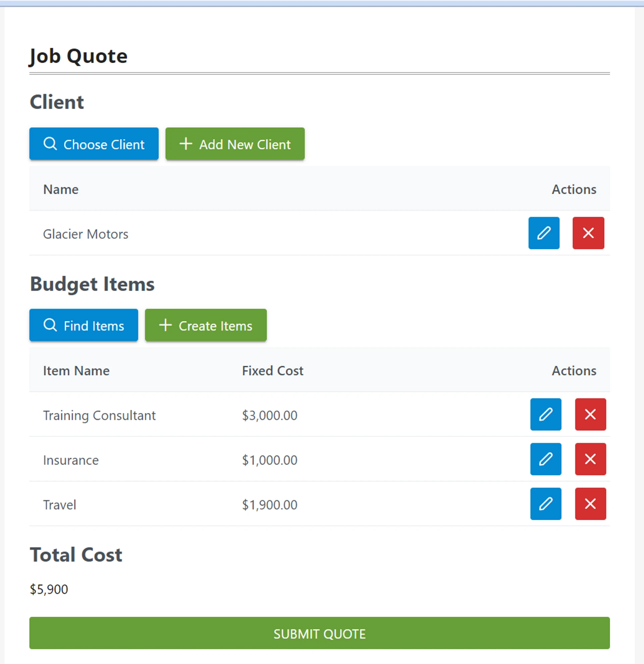Delete the Insurance budget item
Viewport: 644px width, 664px height.
590,459
